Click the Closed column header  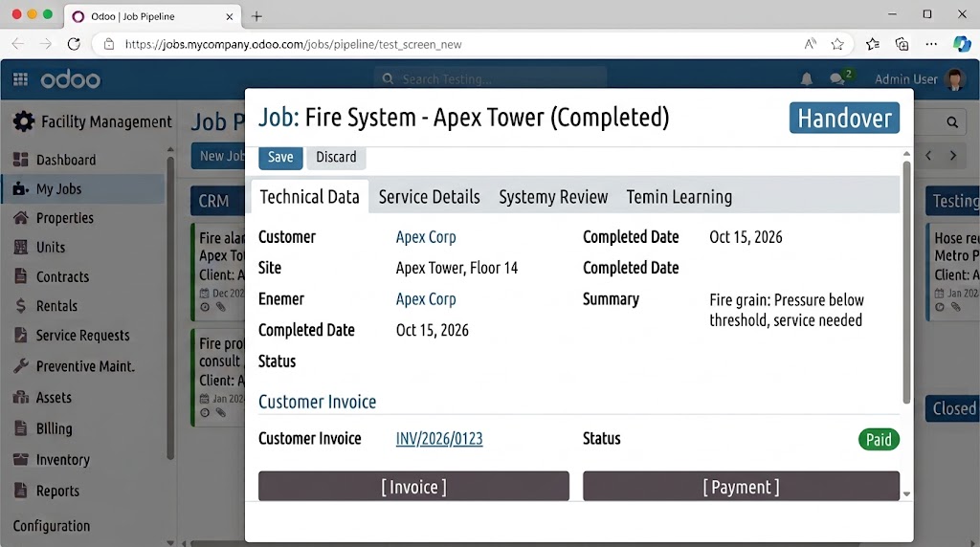pos(952,408)
